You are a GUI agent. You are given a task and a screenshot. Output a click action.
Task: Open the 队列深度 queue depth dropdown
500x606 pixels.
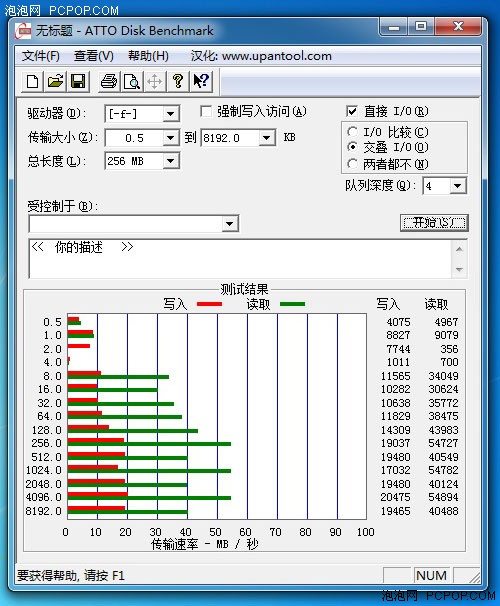[x=457, y=186]
